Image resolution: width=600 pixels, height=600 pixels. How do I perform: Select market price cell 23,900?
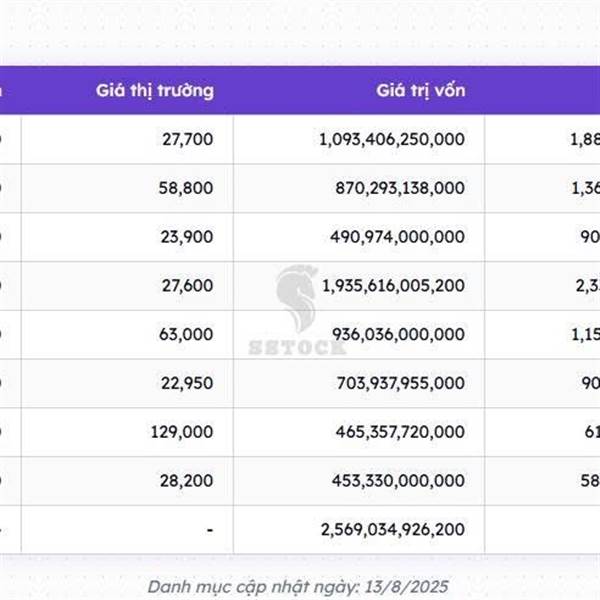tap(187, 237)
